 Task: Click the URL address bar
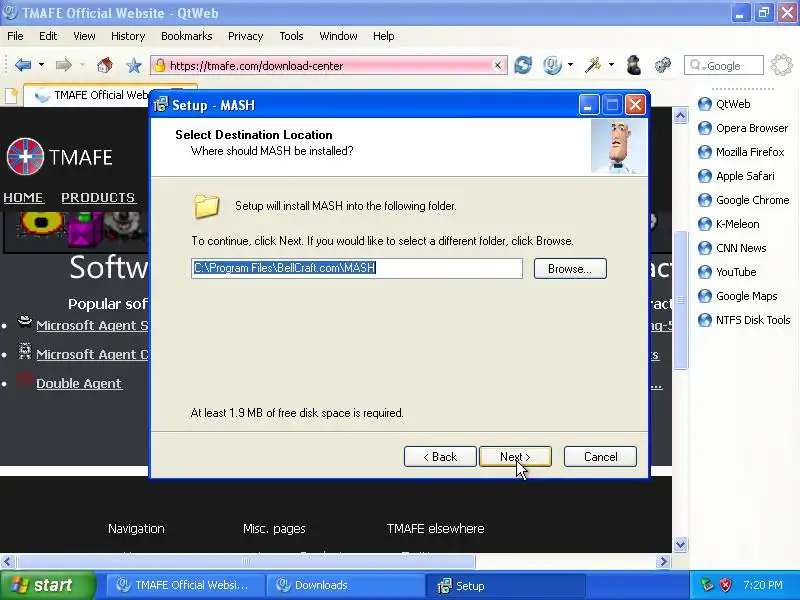(329, 65)
